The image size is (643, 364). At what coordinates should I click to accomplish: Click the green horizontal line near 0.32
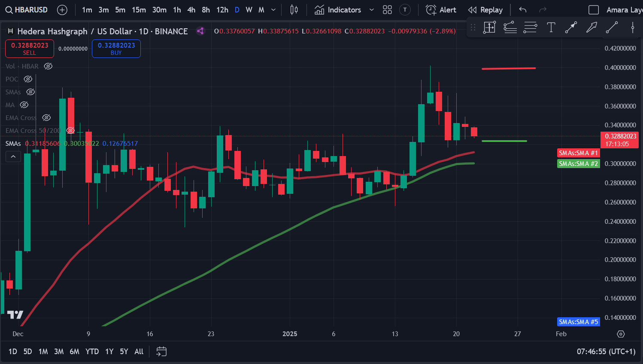[504, 141]
